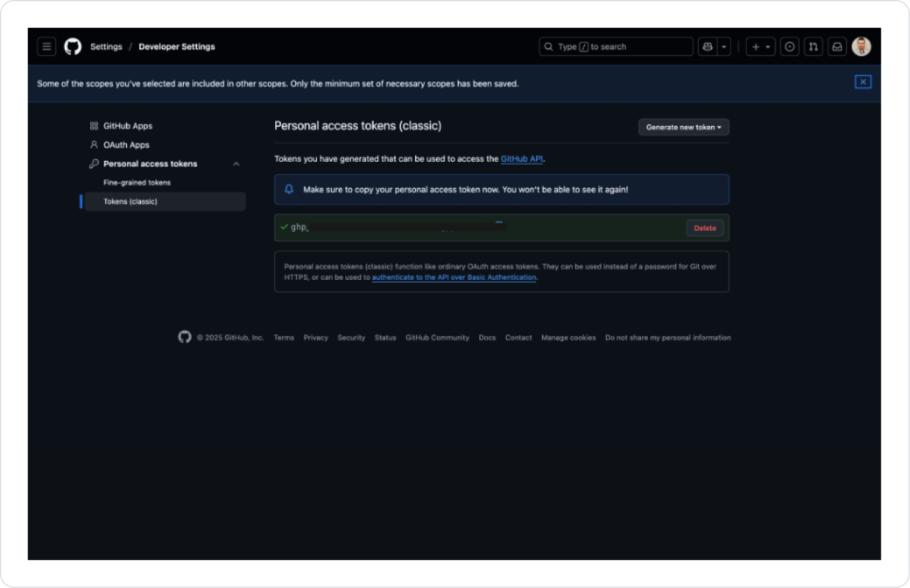Open Security footer link

point(351,337)
